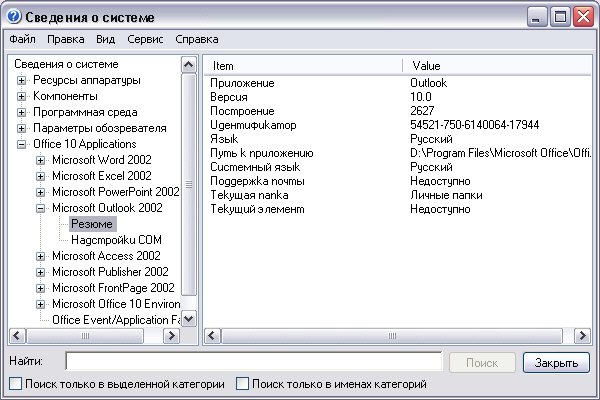This screenshot has height=400, width=600.
Task: Click in the Найти search field
Action: 253,361
